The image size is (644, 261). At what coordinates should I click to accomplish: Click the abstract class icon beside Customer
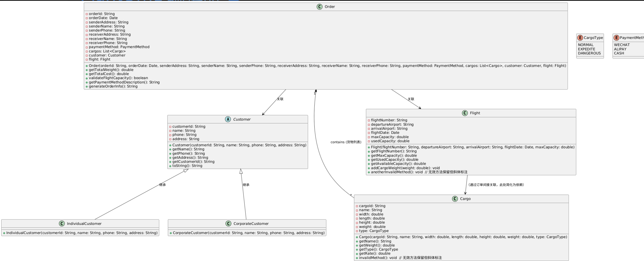228,119
